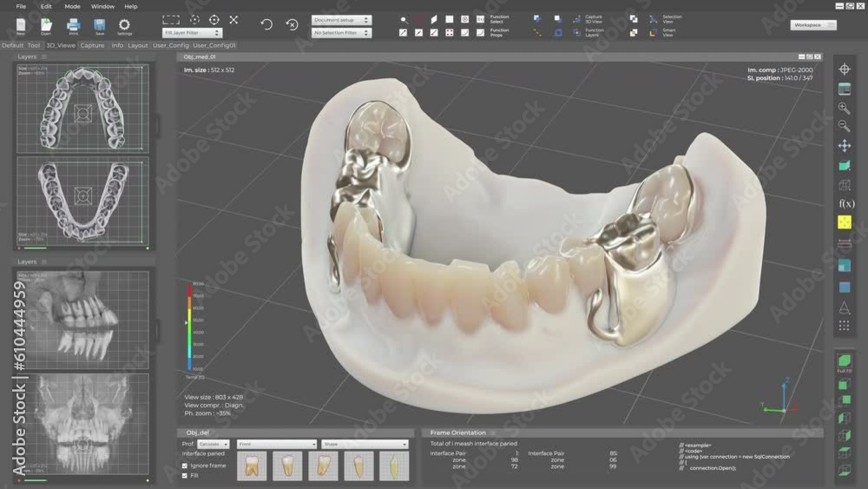Screen dimensions: 868x489
Task: Open the Help menu
Action: tap(131, 6)
